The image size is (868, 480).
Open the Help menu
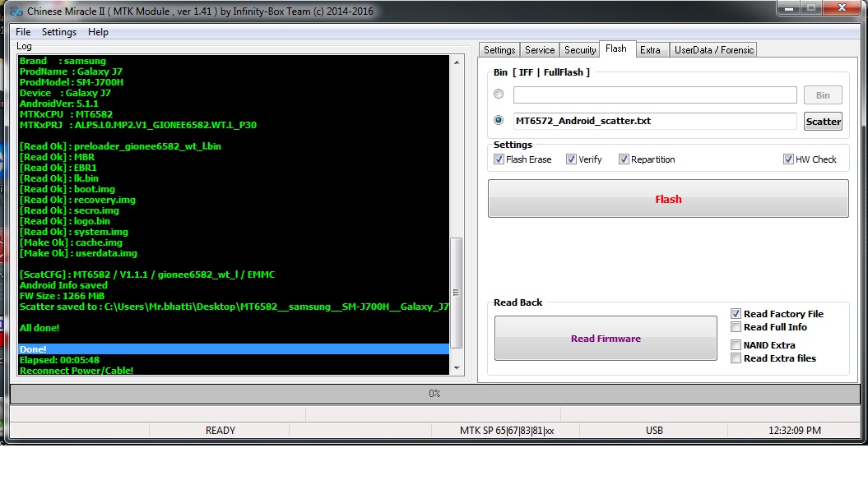(98, 32)
